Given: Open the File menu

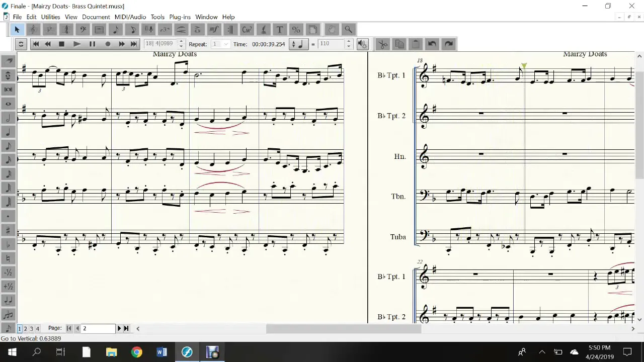Looking at the screenshot, I should [17, 17].
